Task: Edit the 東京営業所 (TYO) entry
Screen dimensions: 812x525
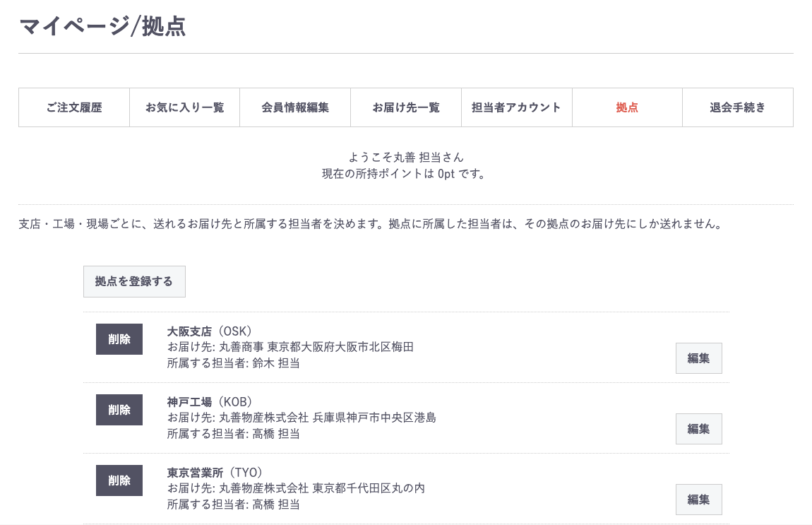Action: pos(698,500)
